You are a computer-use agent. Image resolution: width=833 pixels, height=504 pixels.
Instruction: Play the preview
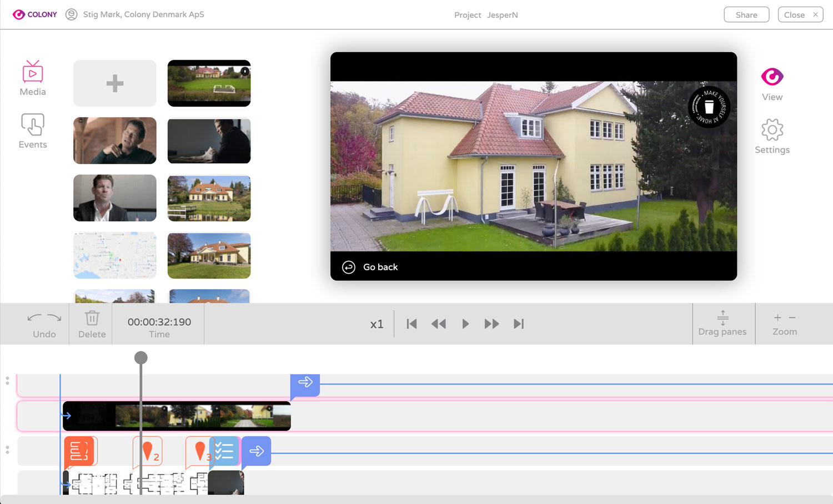(x=465, y=324)
